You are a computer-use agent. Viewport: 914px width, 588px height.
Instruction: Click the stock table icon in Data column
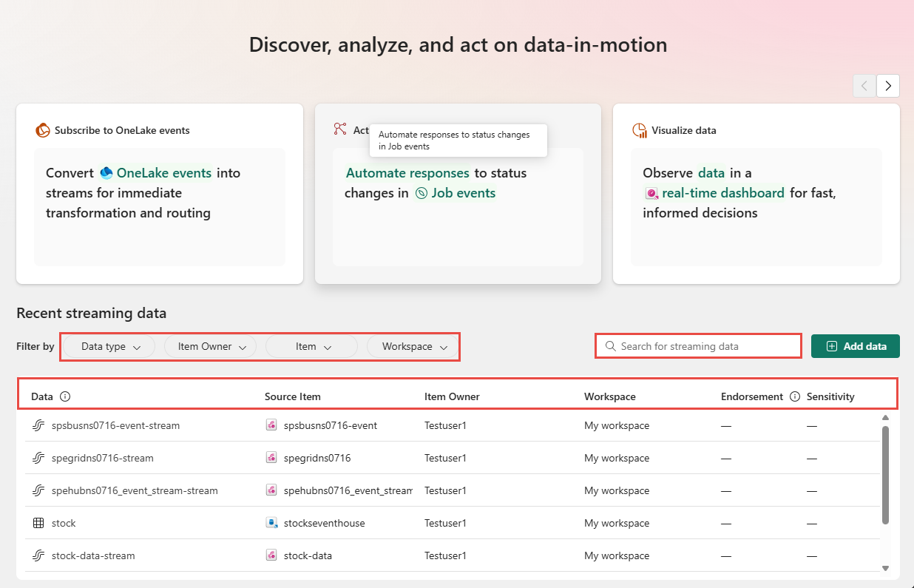coord(38,523)
